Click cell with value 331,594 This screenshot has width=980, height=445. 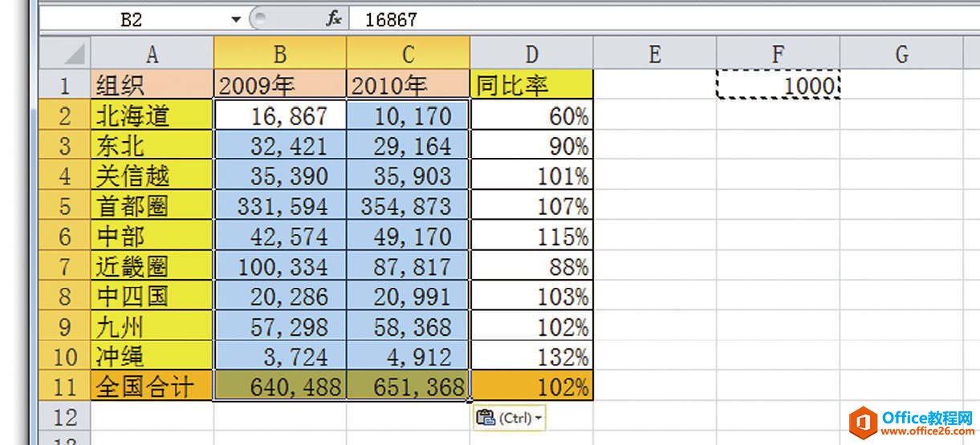click(280, 206)
